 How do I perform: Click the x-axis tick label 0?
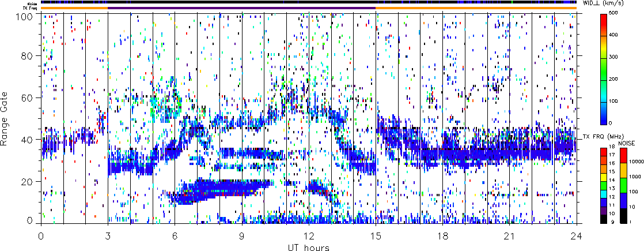pyautogui.click(x=41, y=235)
